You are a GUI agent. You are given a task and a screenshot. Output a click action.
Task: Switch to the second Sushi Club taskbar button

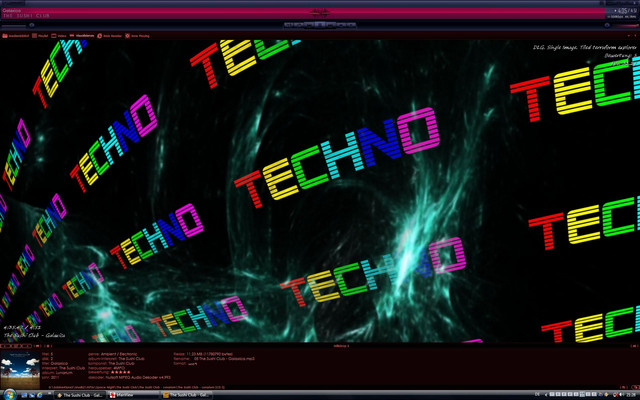pos(186,395)
